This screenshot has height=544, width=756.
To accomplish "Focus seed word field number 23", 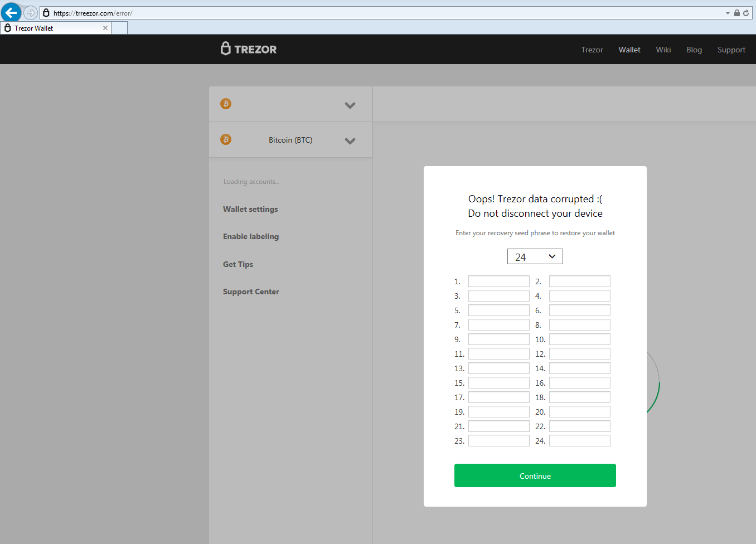I will coord(499,441).
